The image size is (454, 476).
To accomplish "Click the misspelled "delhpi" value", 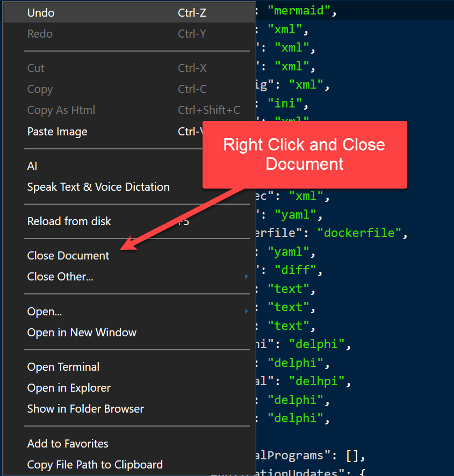I will 316,381.
